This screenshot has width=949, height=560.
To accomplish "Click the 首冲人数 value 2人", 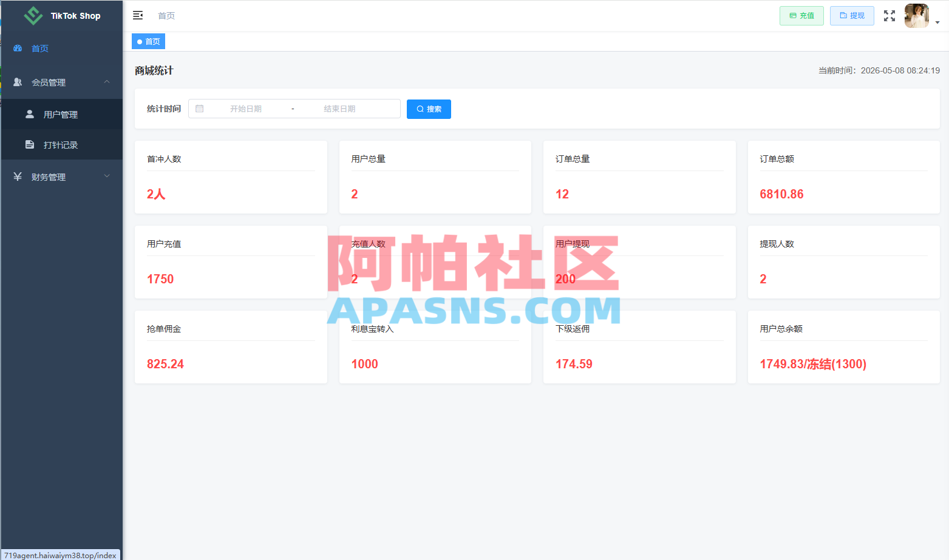I will (x=156, y=194).
